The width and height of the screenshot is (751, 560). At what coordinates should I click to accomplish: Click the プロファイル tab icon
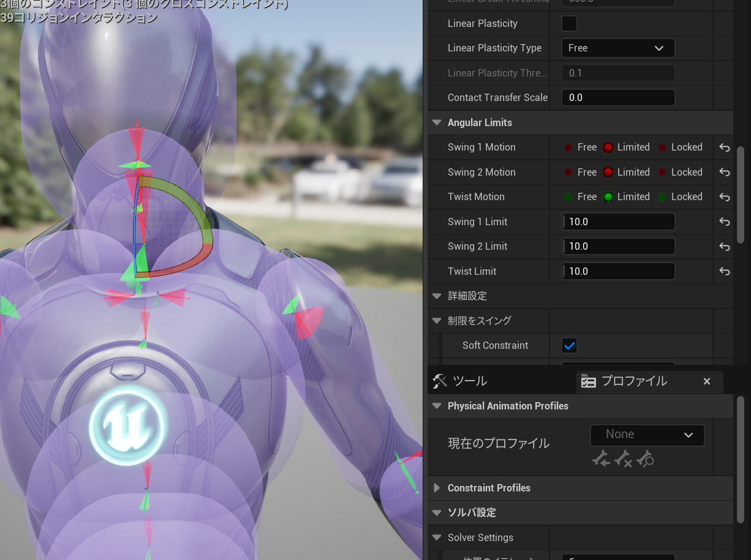point(588,381)
